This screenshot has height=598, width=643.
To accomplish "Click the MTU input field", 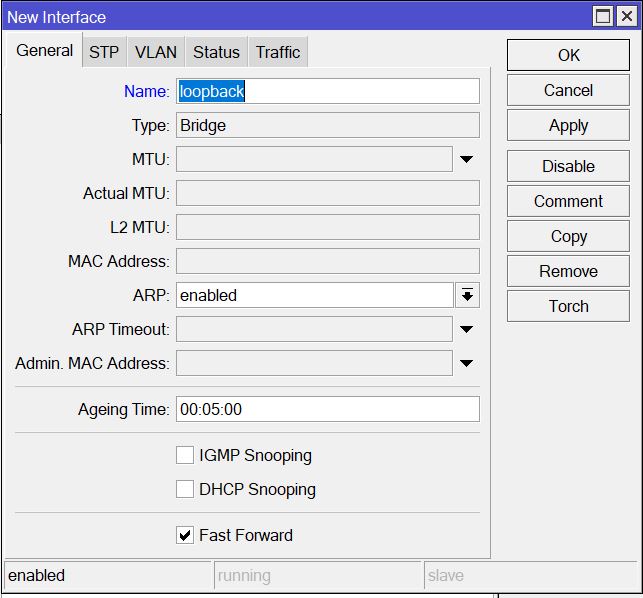I will tap(315, 159).
